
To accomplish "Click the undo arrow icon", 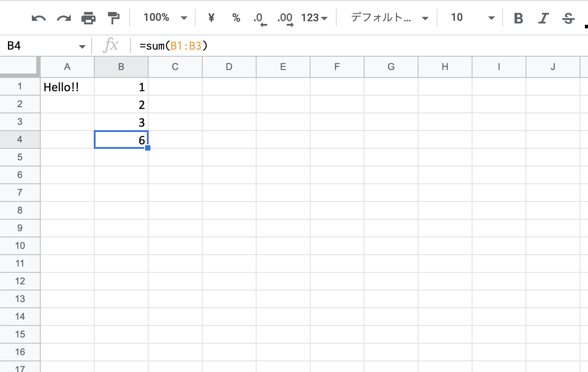I will point(39,18).
